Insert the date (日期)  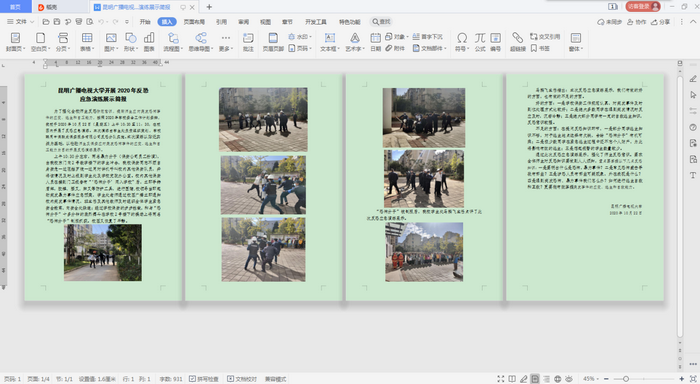[375, 42]
